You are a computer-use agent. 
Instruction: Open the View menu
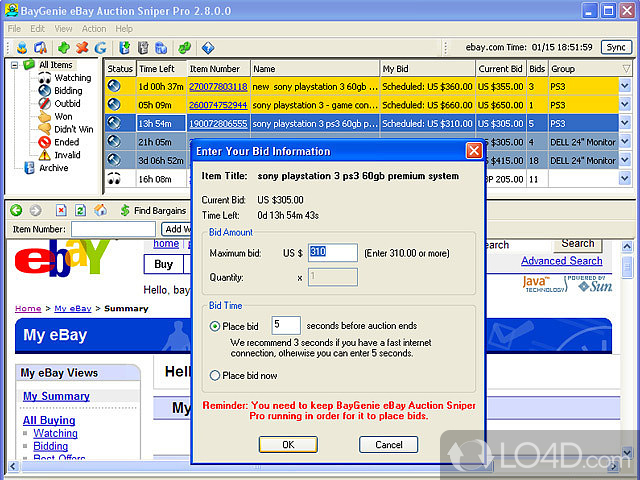[x=63, y=29]
